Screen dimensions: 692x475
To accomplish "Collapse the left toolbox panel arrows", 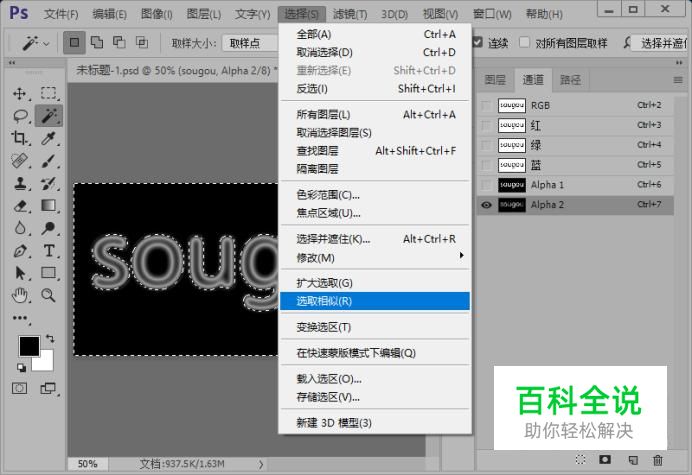I will click(12, 63).
